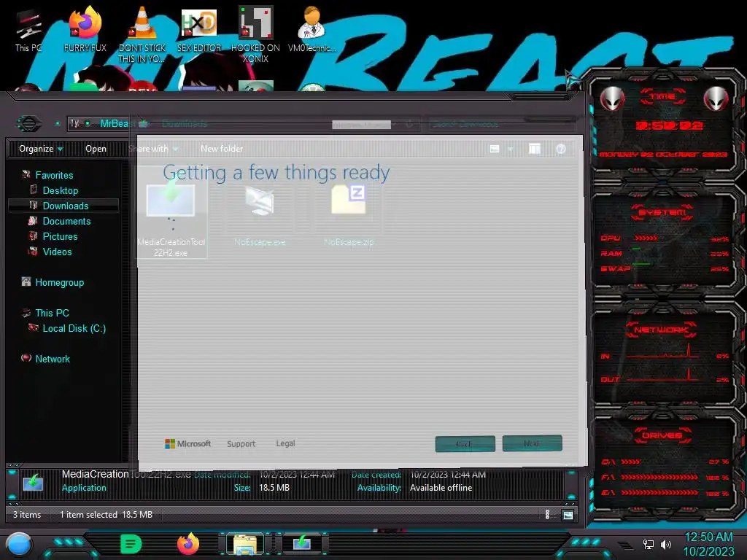Image resolution: width=747 pixels, height=560 pixels.
Task: Click the CPU usage bar on widget
Action: pyautogui.click(x=646, y=238)
